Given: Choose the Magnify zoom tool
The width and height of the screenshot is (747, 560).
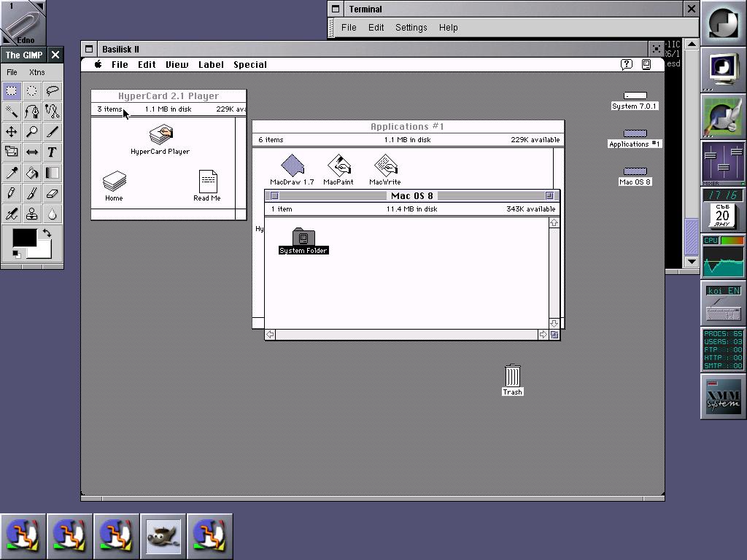Looking at the screenshot, I should click(x=32, y=131).
